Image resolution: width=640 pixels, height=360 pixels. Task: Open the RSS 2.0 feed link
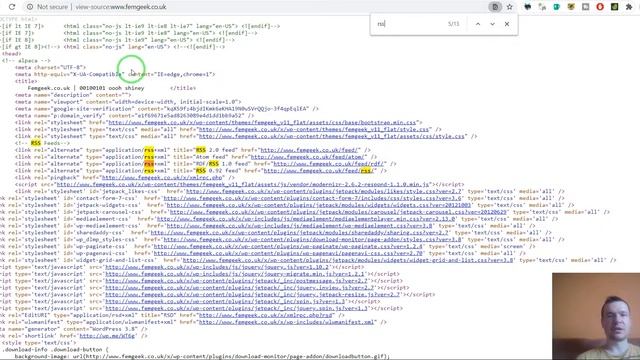pyautogui.click(x=309, y=150)
